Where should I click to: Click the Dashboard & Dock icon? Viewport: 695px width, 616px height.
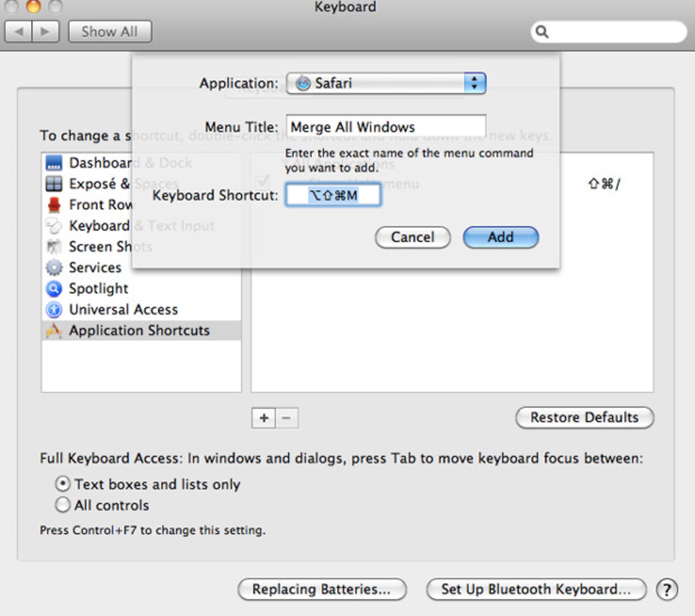tap(54, 163)
